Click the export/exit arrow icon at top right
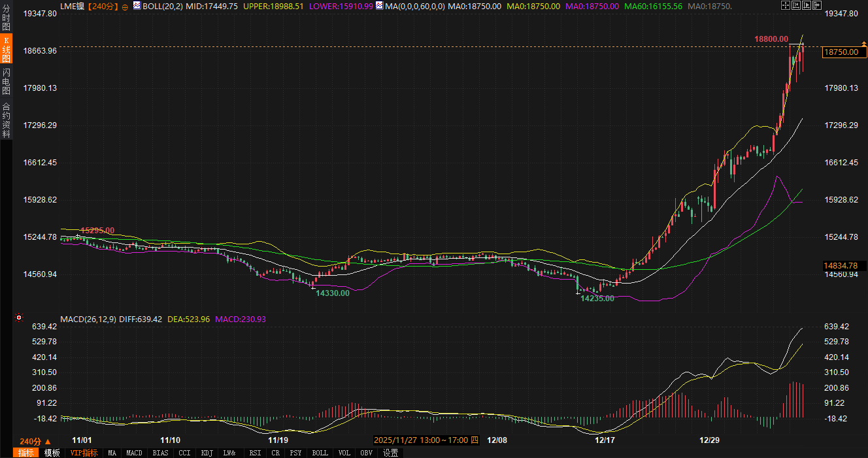Screen dimensions: 868x458 point(818,6)
